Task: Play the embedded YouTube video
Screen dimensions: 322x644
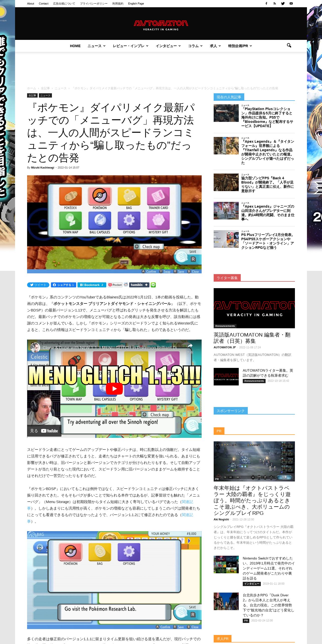Action: coord(114,389)
